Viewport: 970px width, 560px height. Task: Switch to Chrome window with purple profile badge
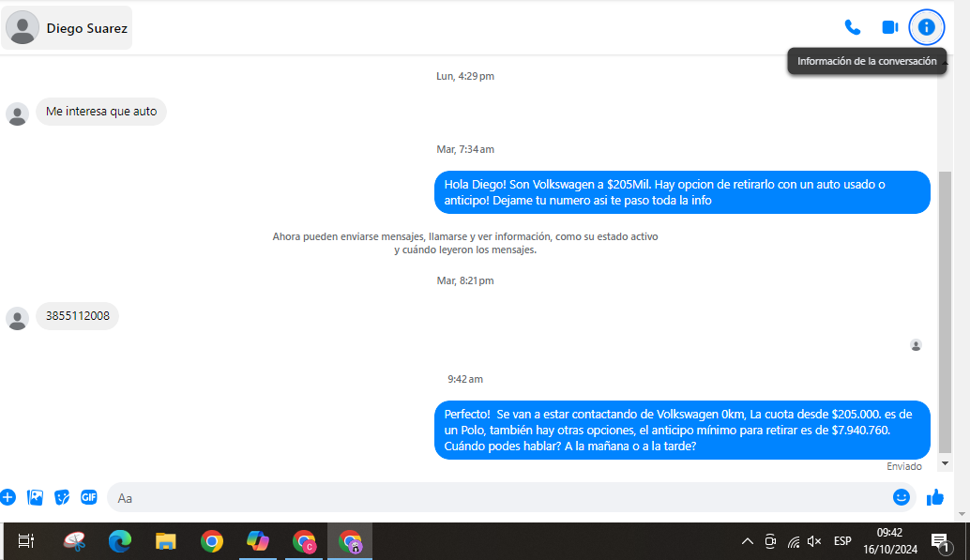350,541
